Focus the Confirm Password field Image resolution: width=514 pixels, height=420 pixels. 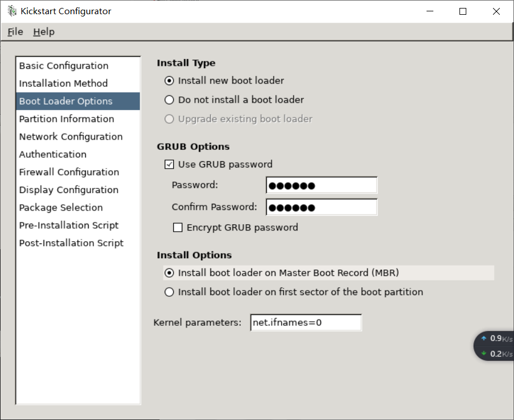pos(321,207)
